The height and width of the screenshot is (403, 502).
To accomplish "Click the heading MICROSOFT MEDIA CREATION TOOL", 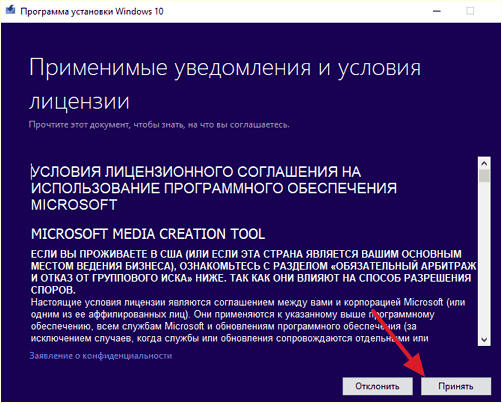I will point(148,234).
